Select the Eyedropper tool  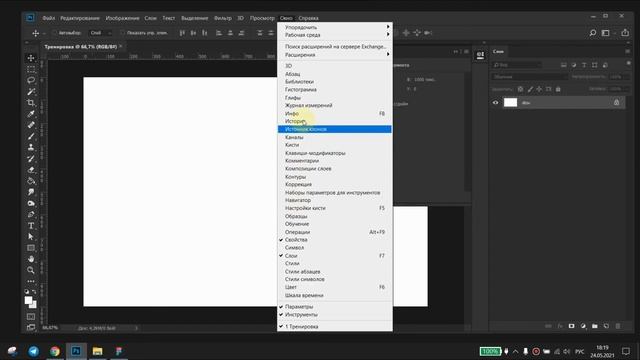click(31, 114)
